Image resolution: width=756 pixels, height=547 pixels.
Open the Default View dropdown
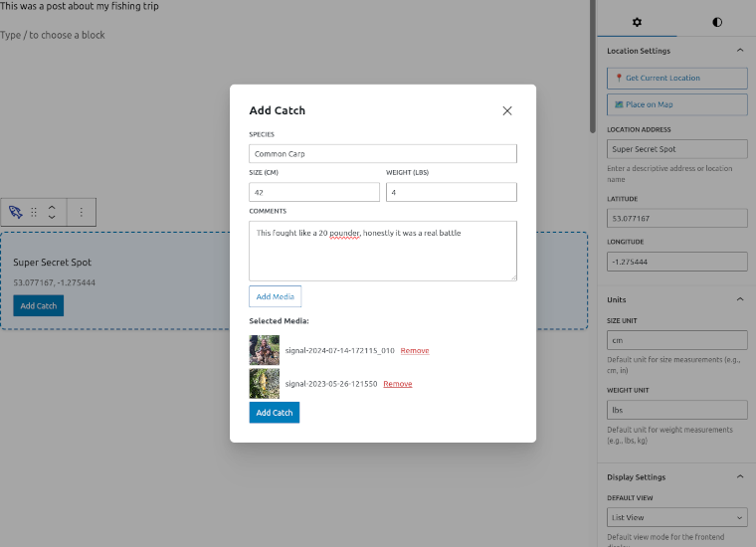click(x=676, y=517)
